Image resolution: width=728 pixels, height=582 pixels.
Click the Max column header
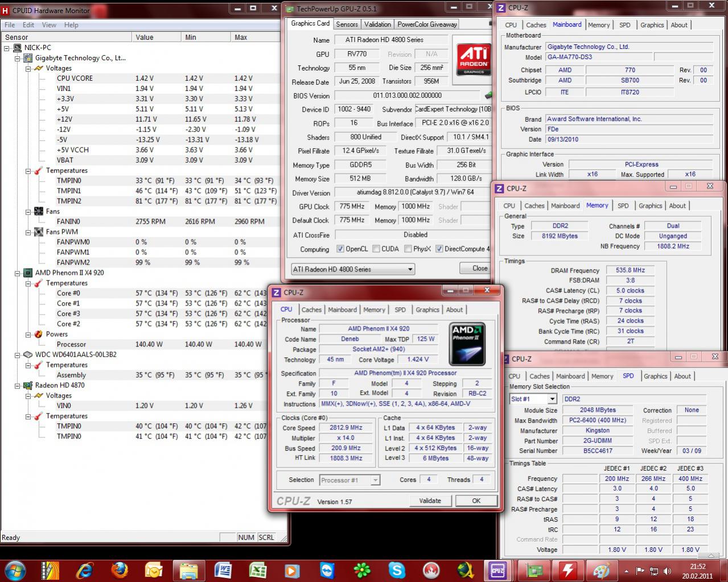click(x=256, y=37)
